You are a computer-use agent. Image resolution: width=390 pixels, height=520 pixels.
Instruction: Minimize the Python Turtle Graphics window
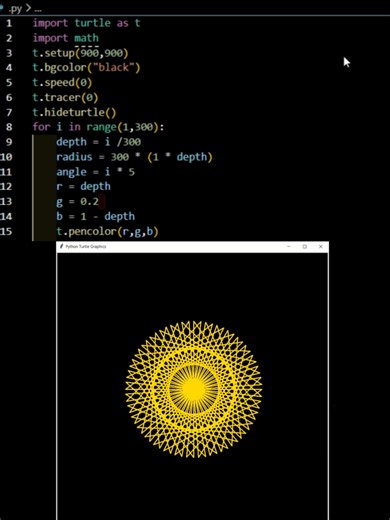(x=289, y=246)
